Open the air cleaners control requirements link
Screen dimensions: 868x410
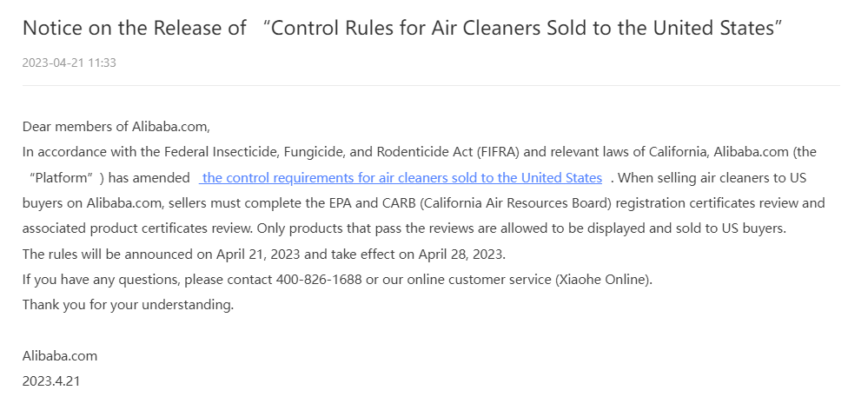(x=401, y=178)
